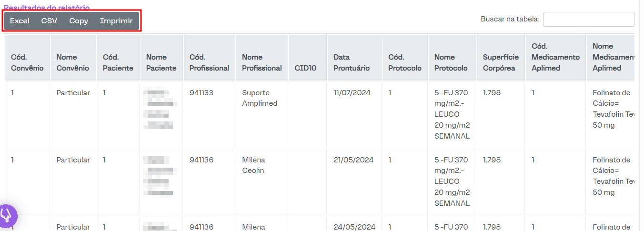Viewport: 644px width, 231px height.
Task: Sort by Data Prontuário column header
Action: coord(352,62)
